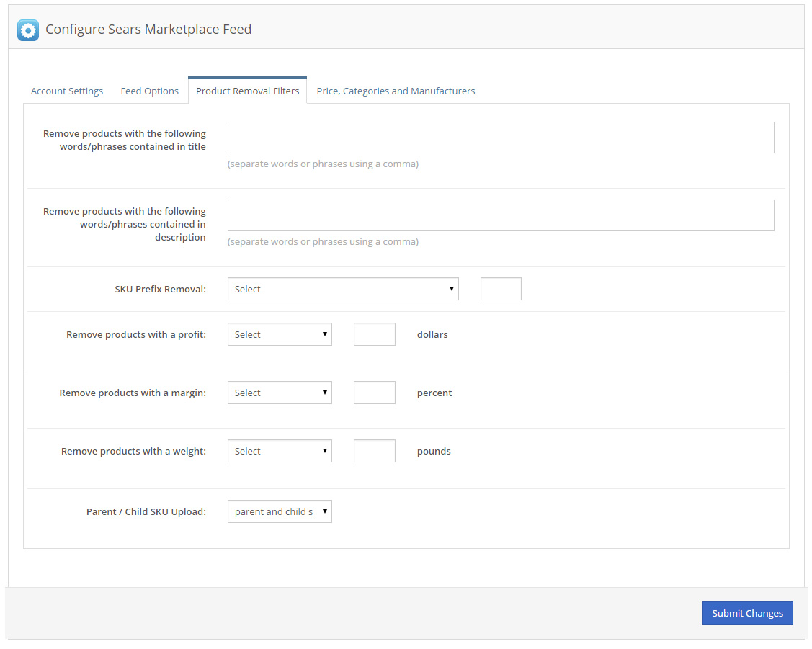812x649 pixels.
Task: Click the 'Parent / Child SKU Upload:' label
Action: click(146, 512)
